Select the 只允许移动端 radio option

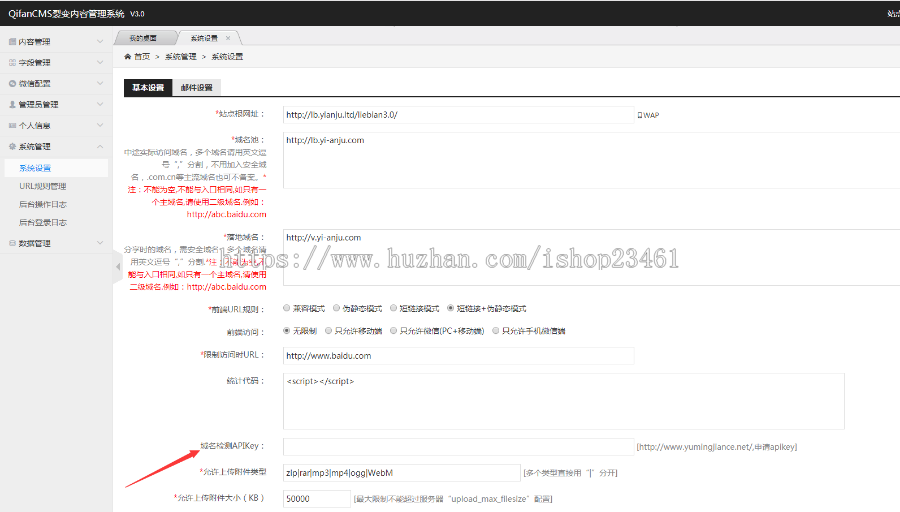pyautogui.click(x=328, y=331)
